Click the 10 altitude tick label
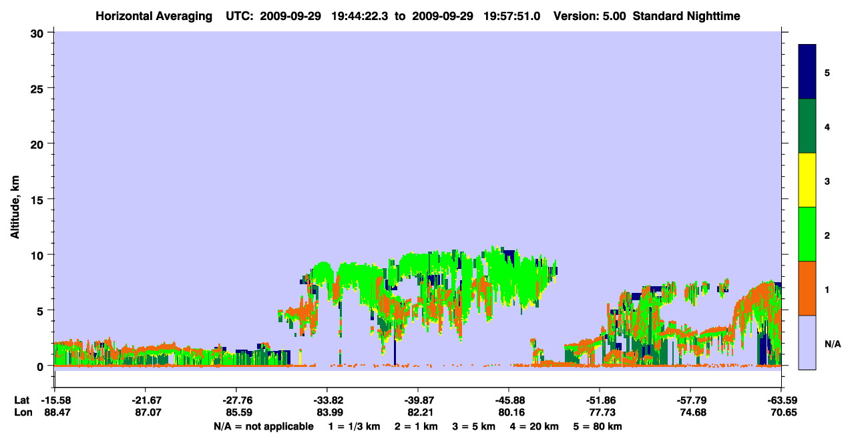The height and width of the screenshot is (445, 868). click(x=39, y=255)
